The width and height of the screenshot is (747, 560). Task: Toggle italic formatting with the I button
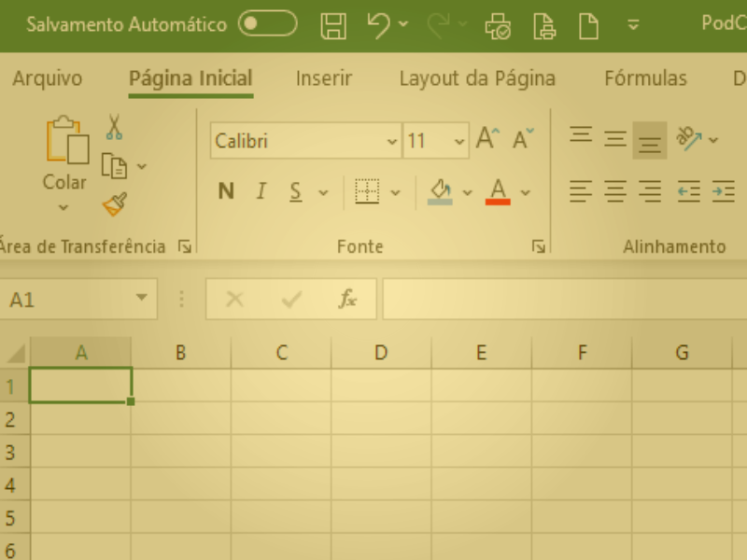tap(261, 191)
